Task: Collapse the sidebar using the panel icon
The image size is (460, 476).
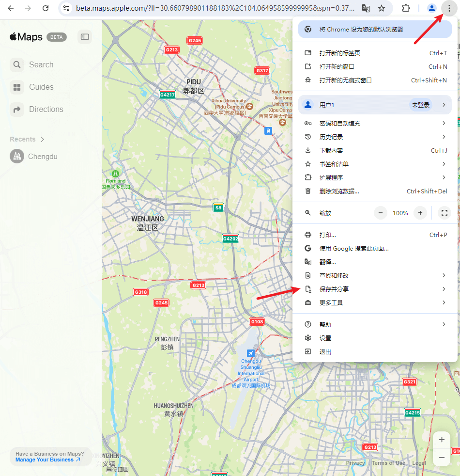Action: (85, 37)
